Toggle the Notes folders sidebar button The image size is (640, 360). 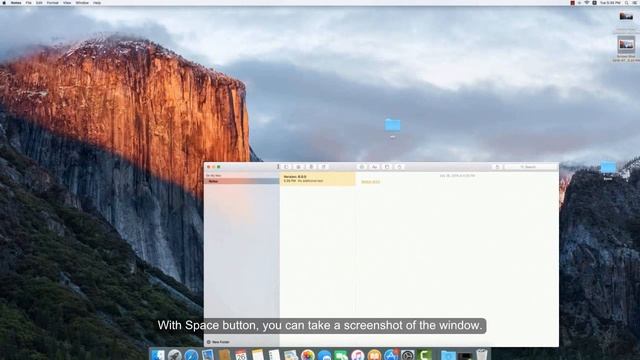(x=287, y=167)
